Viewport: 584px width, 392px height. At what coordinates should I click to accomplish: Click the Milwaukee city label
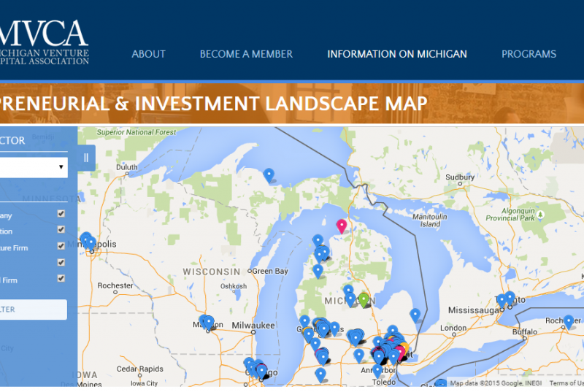pos(253,326)
